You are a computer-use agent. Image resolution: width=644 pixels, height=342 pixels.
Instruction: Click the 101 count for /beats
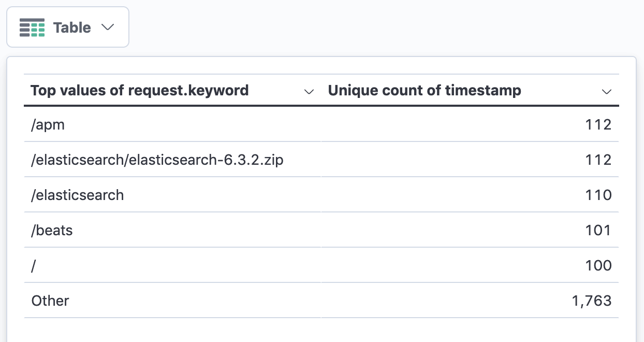tap(598, 230)
